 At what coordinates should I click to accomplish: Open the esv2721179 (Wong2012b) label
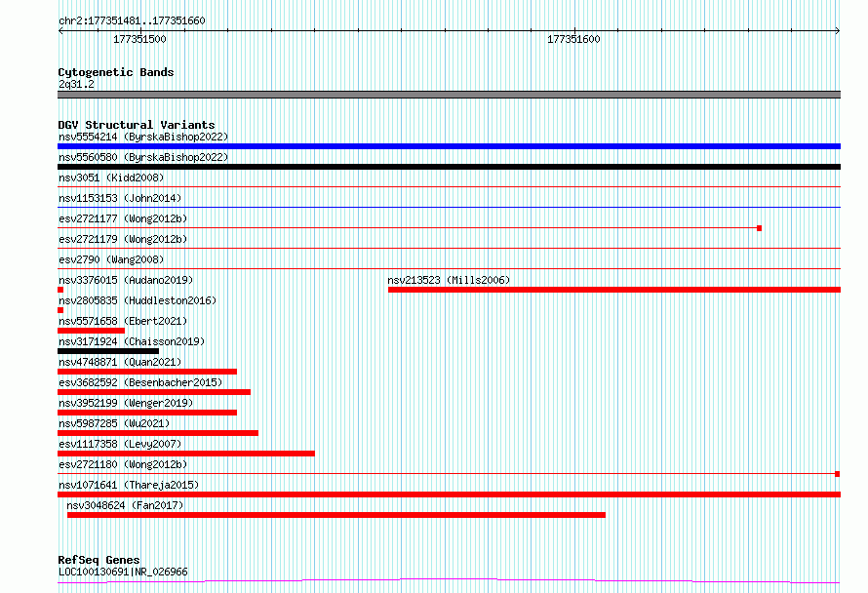[123, 239]
